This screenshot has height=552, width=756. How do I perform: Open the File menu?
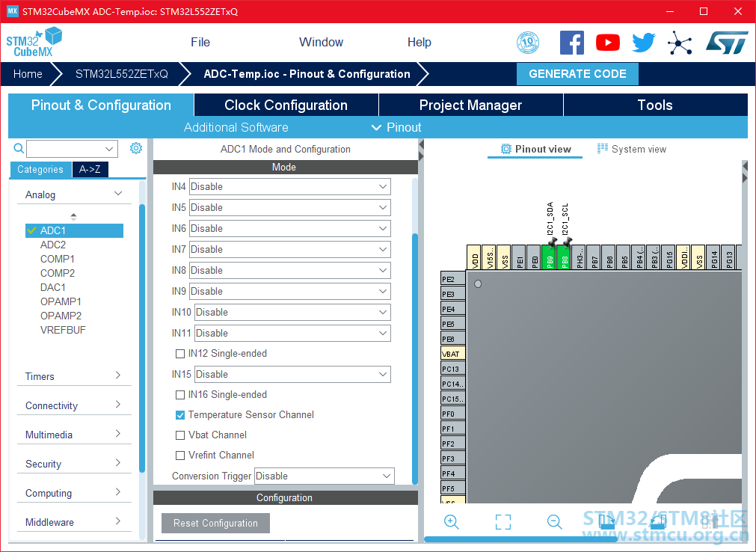200,43
